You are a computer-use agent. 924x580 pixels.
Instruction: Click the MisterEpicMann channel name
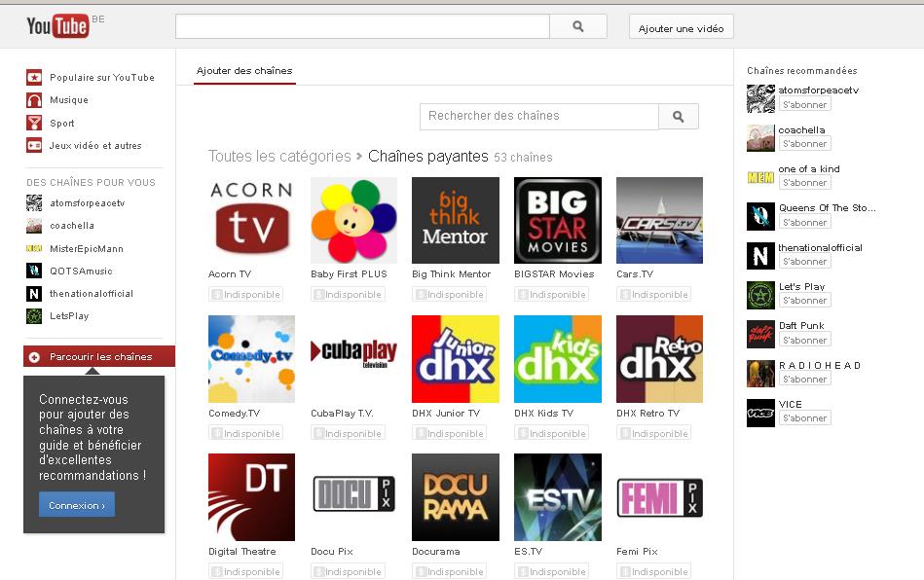pyautogui.click(x=87, y=249)
